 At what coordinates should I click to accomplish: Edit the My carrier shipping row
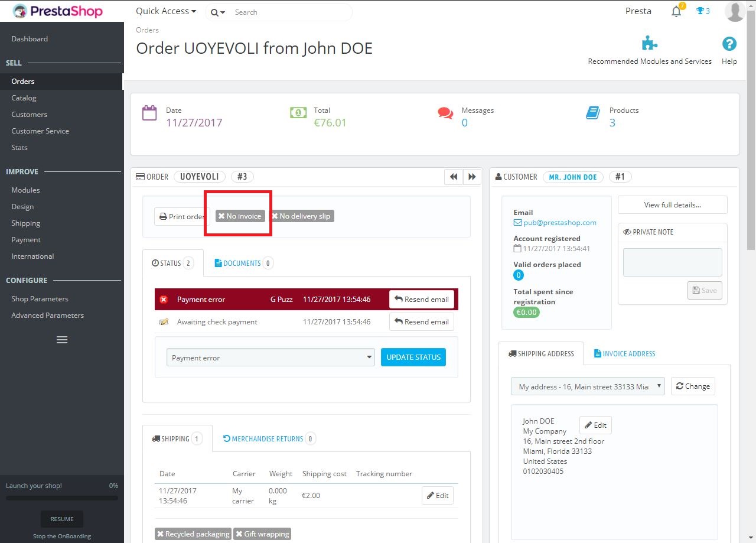click(x=438, y=496)
